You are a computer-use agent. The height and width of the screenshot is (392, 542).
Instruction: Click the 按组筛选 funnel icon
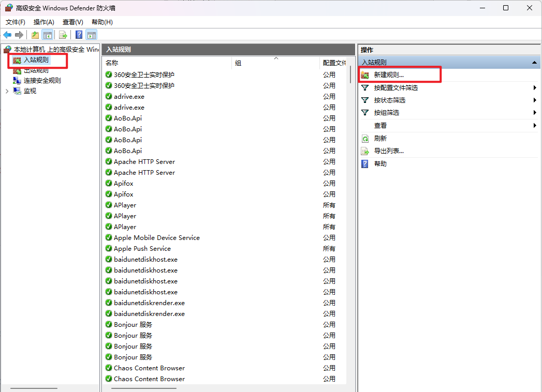(x=365, y=113)
